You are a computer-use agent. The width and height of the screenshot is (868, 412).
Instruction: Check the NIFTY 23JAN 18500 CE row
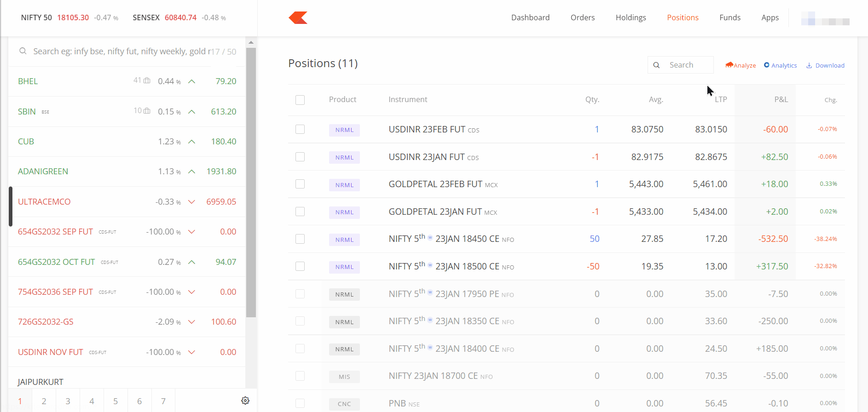(300, 266)
